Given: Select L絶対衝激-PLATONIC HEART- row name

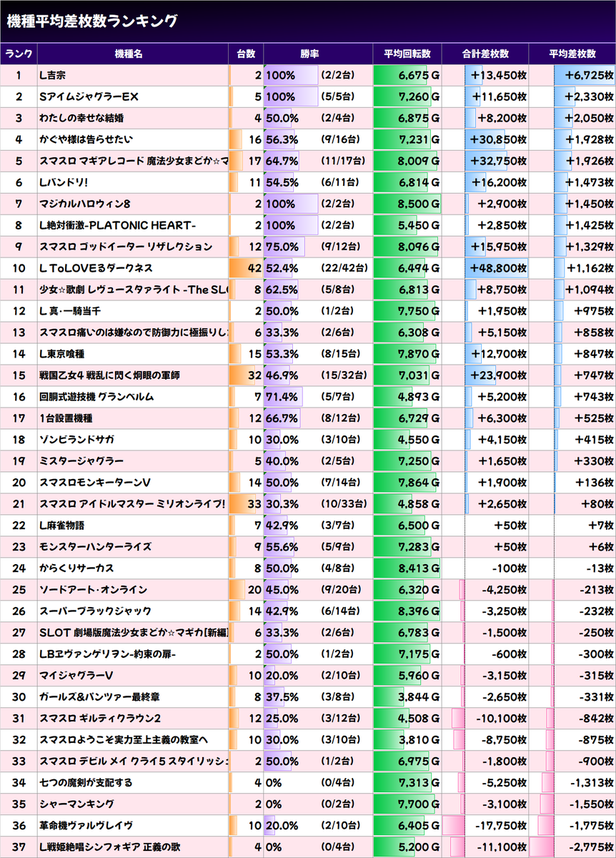Looking at the screenshot, I should (117, 225).
